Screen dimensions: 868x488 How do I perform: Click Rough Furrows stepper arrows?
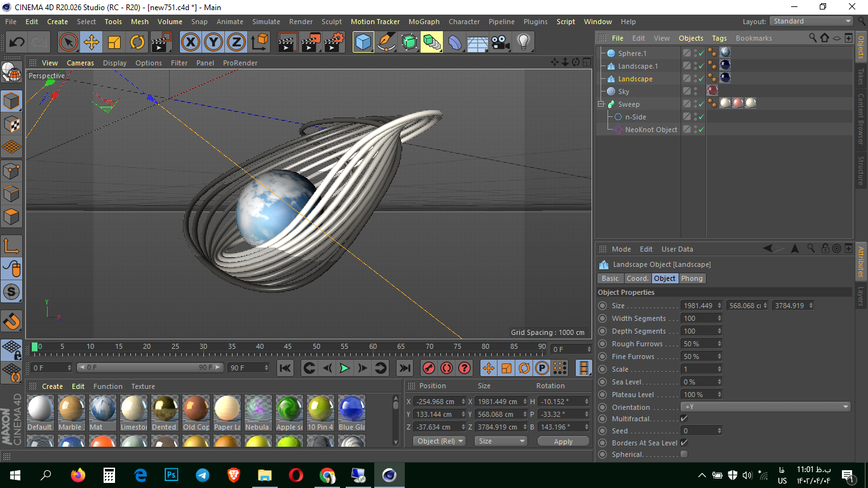(x=719, y=344)
